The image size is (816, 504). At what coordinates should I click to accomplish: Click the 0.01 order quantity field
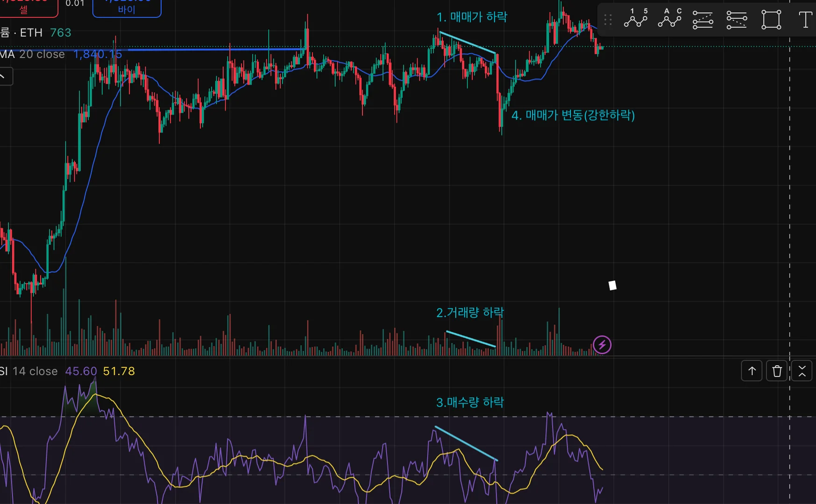click(x=75, y=4)
